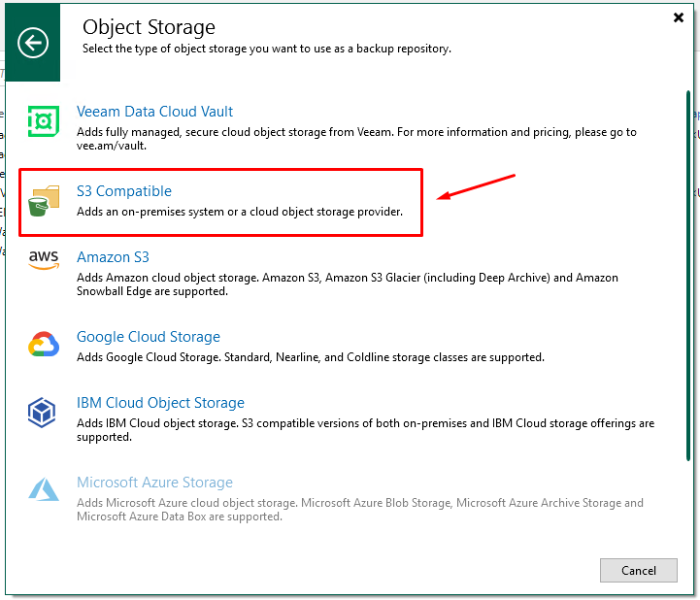Click the IBM 'S3 compatible versions' description
Screen dimensions: 700x600
pos(365,429)
